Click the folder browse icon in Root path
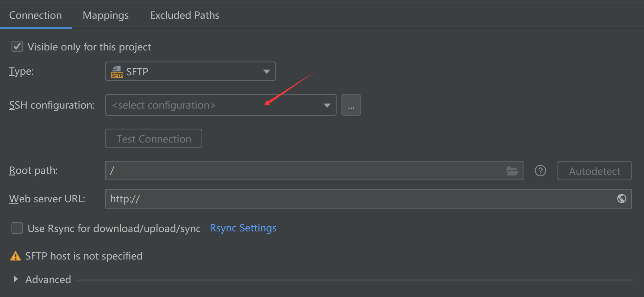 512,171
